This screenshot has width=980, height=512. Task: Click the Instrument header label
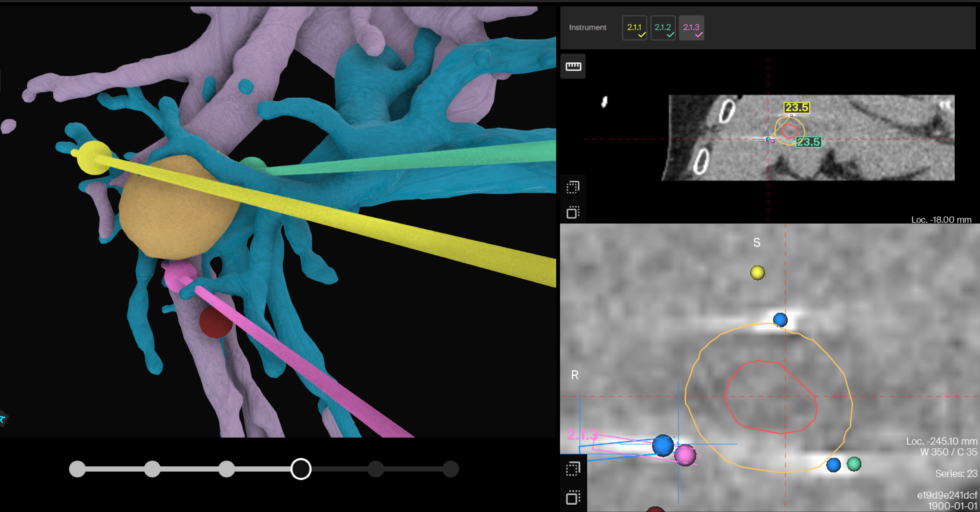coord(587,27)
